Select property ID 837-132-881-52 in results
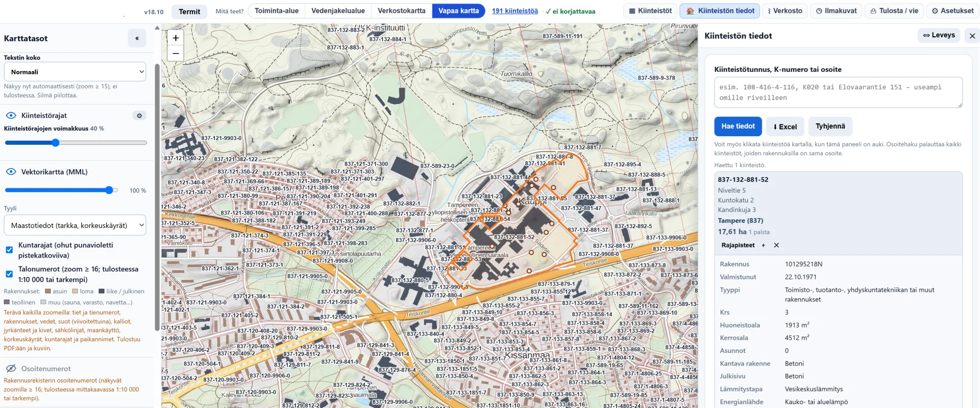The image size is (980, 408). (x=743, y=180)
